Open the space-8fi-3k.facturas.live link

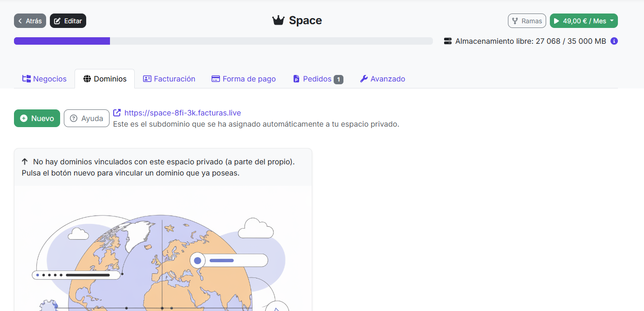click(183, 113)
